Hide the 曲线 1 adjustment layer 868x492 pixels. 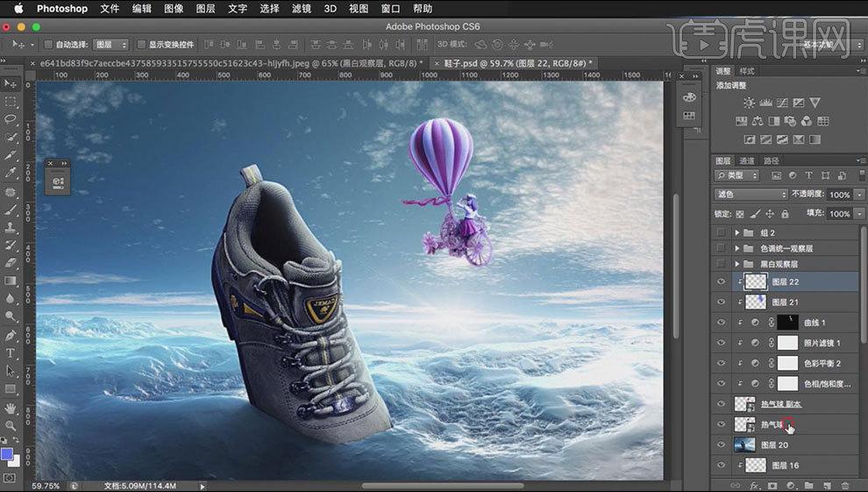721,322
